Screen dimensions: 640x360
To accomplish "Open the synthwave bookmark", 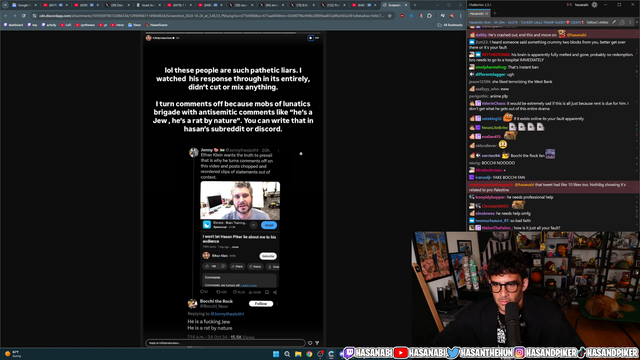I will pyautogui.click(x=85, y=25).
